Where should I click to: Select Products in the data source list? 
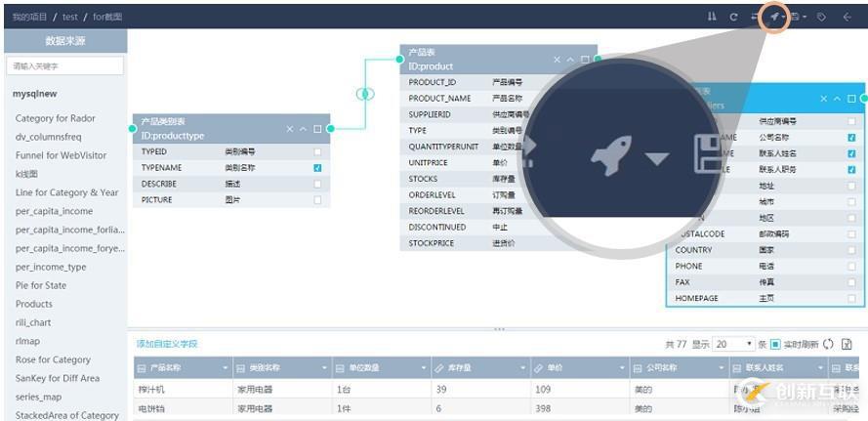[x=34, y=304]
